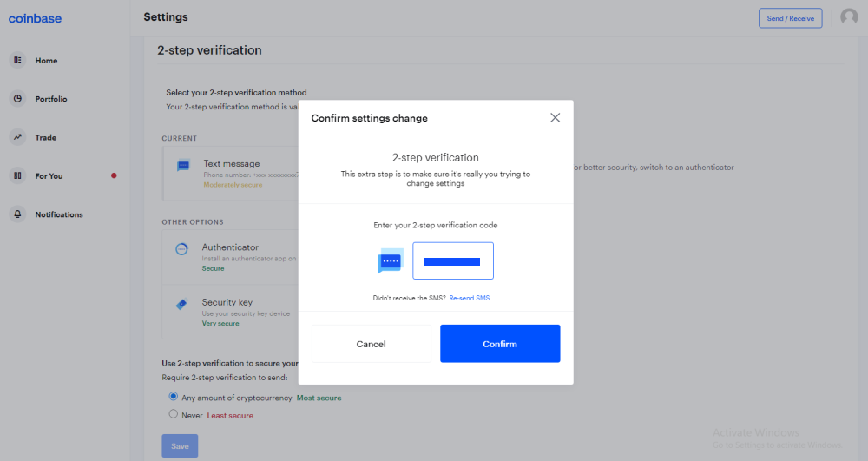Click the For You sidebar icon
Image resolution: width=868 pixels, height=461 pixels.
point(17,176)
